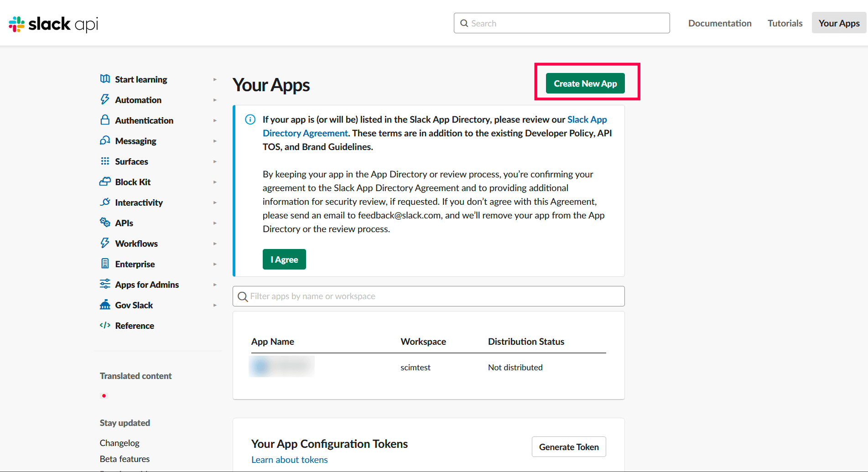
Task: Select the Your Apps nav item
Action: coord(839,23)
